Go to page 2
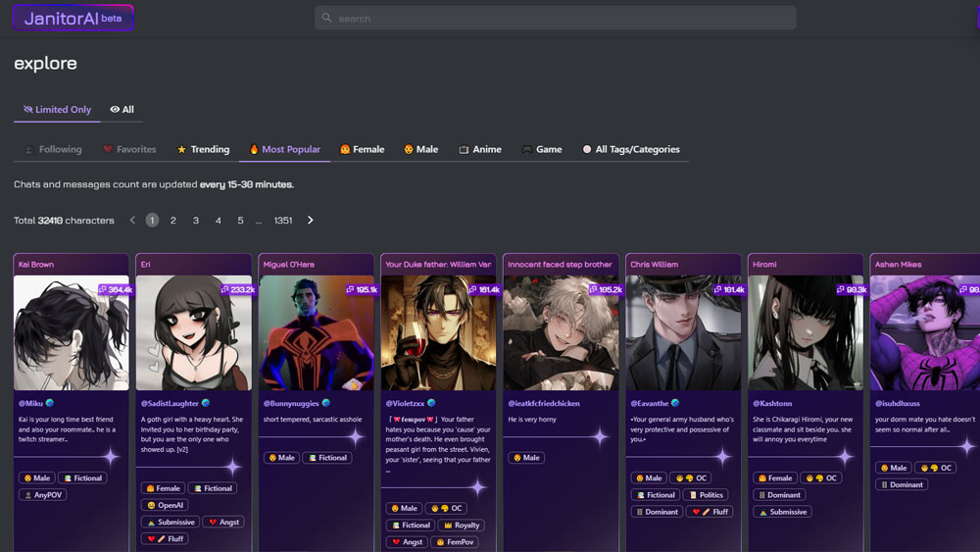 pyautogui.click(x=173, y=220)
